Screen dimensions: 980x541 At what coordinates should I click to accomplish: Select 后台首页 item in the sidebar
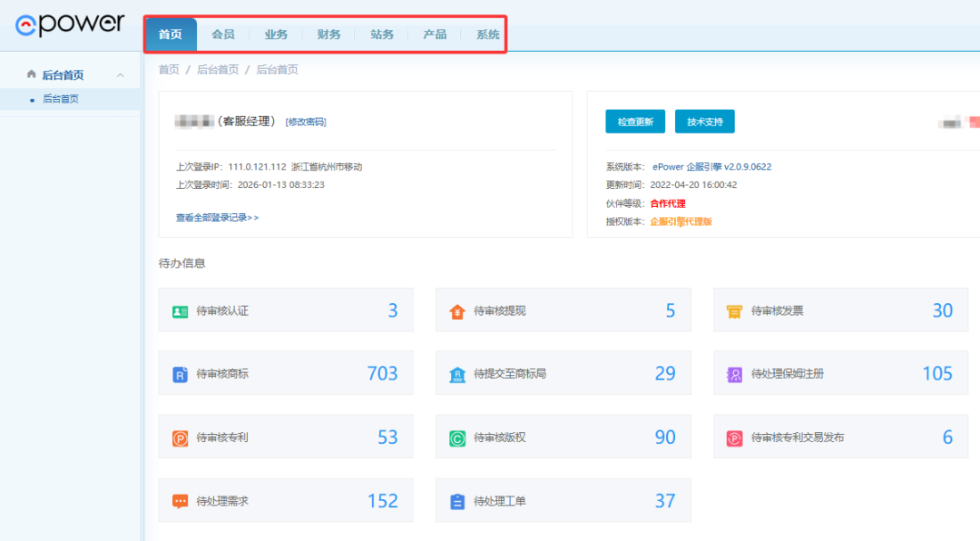61,99
